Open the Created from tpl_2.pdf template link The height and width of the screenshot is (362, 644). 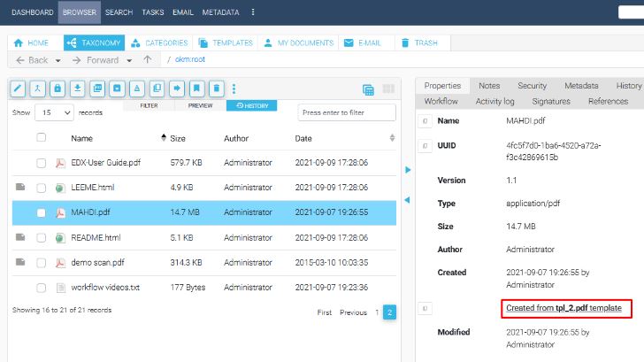click(x=563, y=308)
